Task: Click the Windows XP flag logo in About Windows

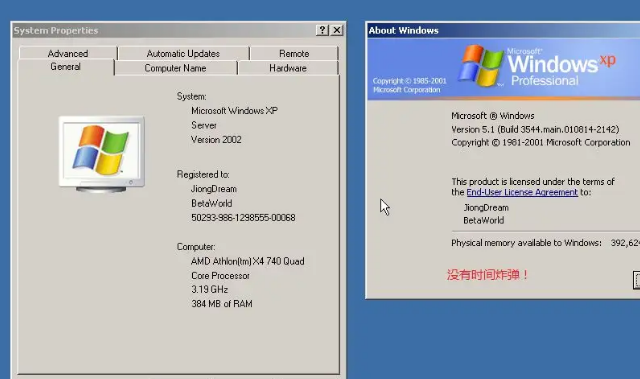Action: (480, 65)
